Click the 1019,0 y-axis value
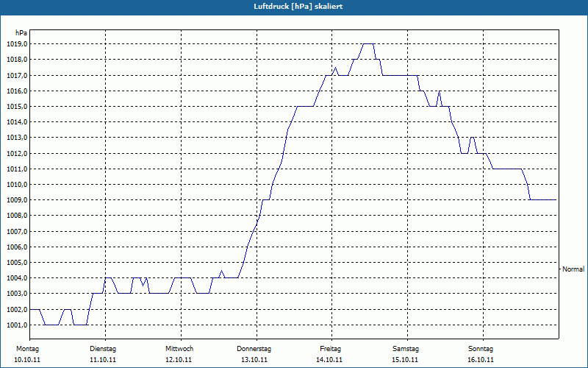The width and height of the screenshot is (588, 368). [17, 44]
